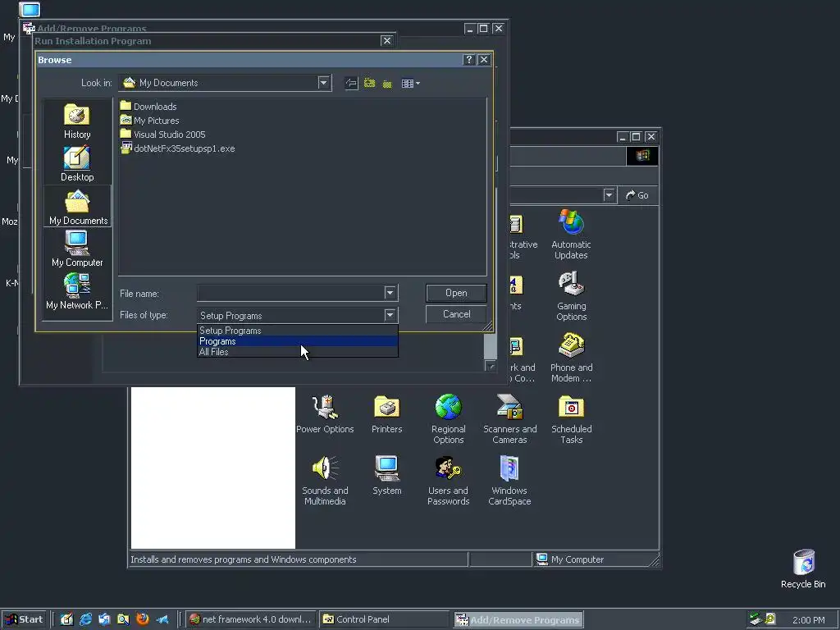Select Recycle Bin on desktop
This screenshot has width=840, height=630.
point(803,569)
